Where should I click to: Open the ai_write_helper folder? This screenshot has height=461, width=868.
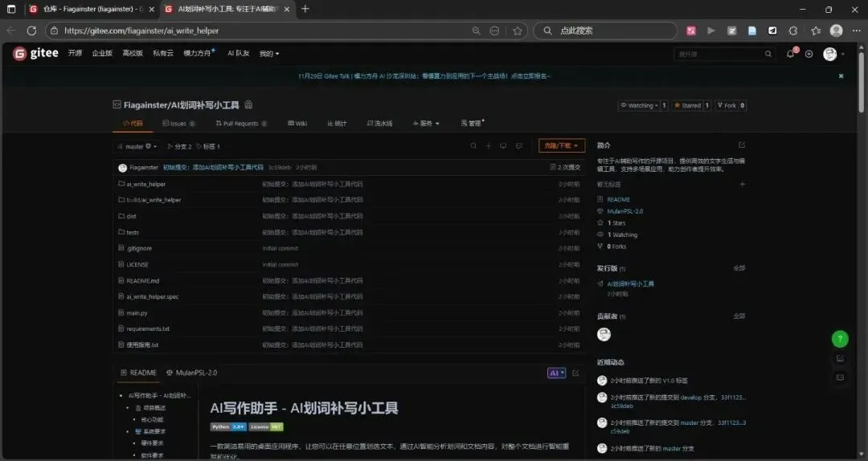tap(145, 184)
